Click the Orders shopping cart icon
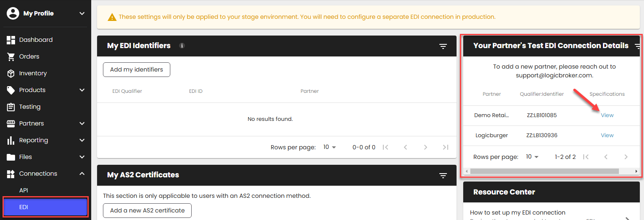The width and height of the screenshot is (644, 220). point(11,56)
